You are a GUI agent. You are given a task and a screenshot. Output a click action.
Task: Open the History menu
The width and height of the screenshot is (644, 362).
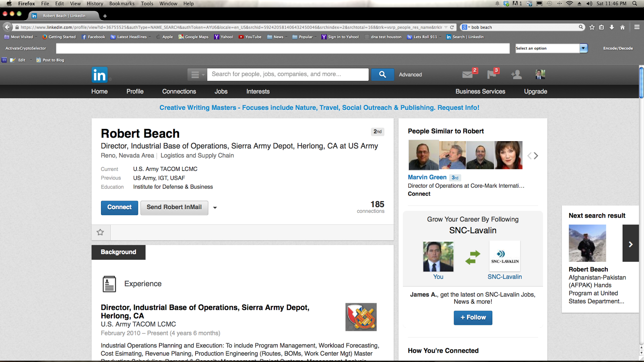[x=95, y=4]
